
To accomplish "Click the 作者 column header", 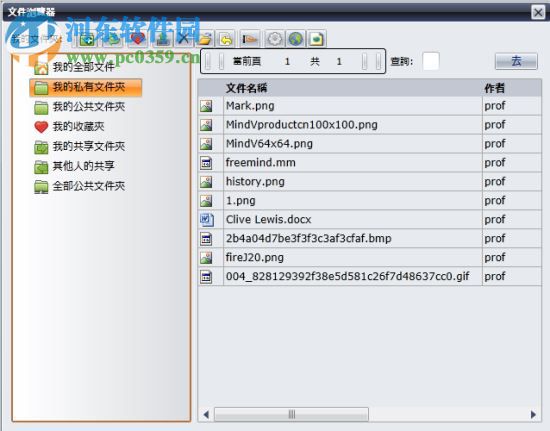I will pos(495,88).
